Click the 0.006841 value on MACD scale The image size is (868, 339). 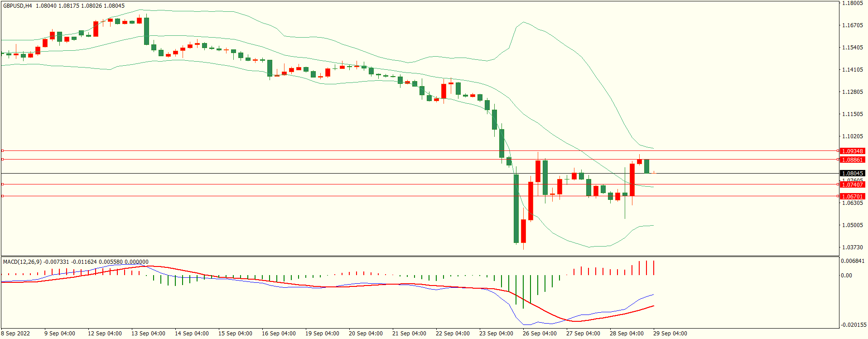(853, 261)
